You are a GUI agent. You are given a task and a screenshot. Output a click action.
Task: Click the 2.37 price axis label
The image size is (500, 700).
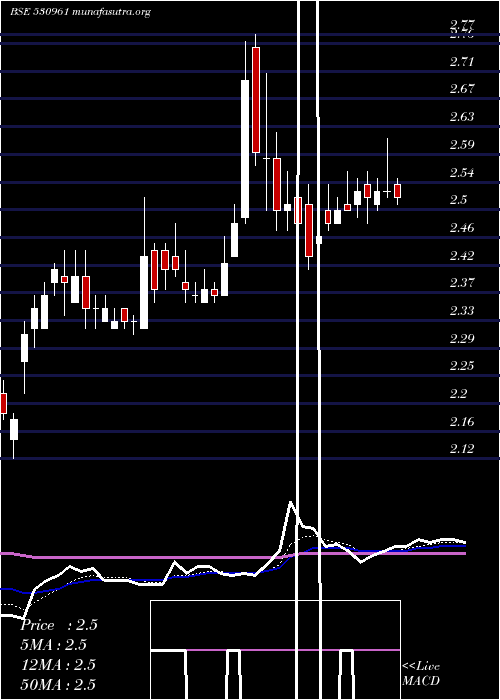[462, 283]
